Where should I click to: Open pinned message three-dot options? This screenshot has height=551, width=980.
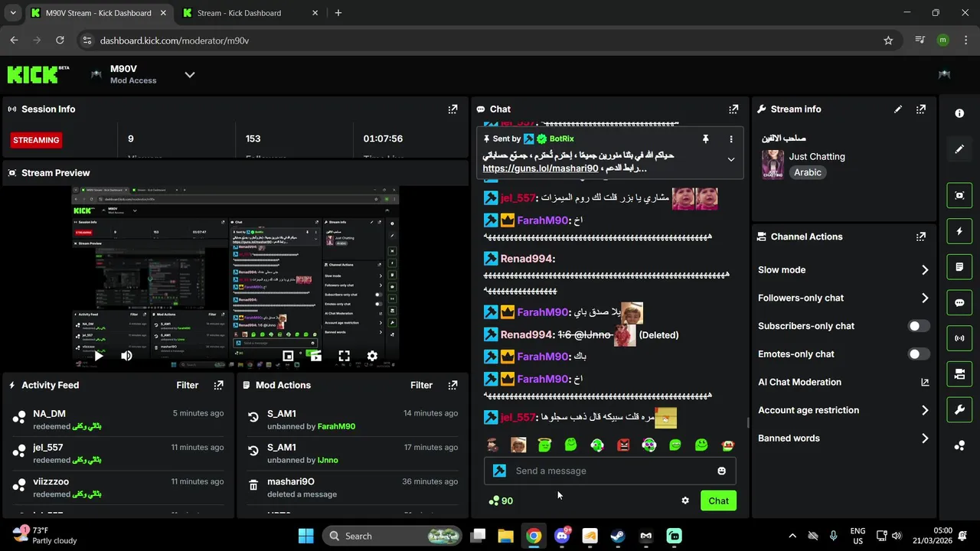click(731, 139)
